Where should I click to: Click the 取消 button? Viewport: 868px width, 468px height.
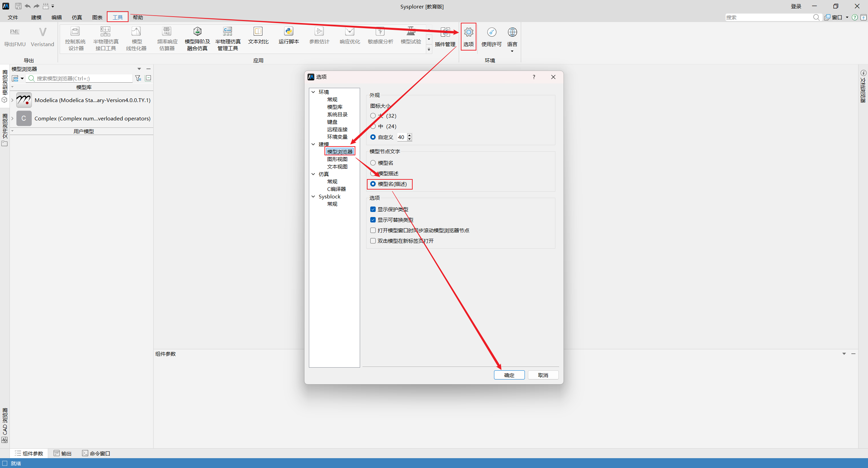[x=543, y=375]
